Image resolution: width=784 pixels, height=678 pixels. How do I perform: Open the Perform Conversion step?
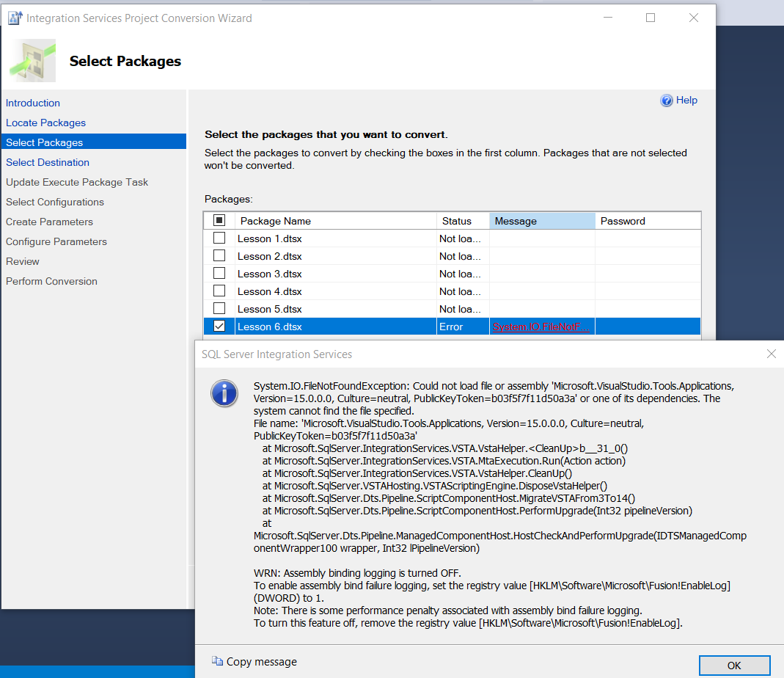(x=51, y=281)
